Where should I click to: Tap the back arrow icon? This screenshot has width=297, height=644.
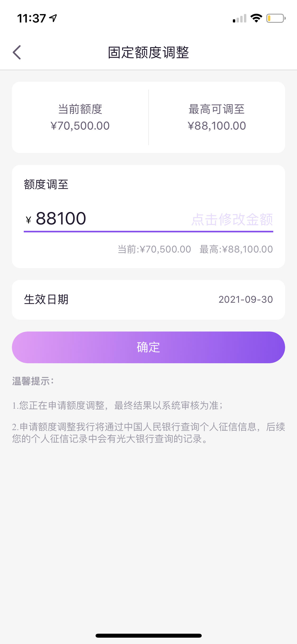tap(17, 52)
